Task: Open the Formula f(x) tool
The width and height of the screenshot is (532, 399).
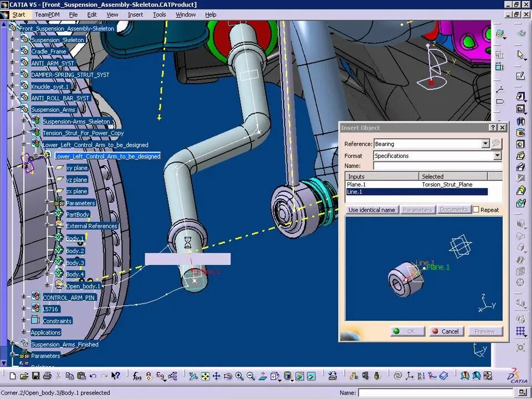Action: tap(137, 376)
